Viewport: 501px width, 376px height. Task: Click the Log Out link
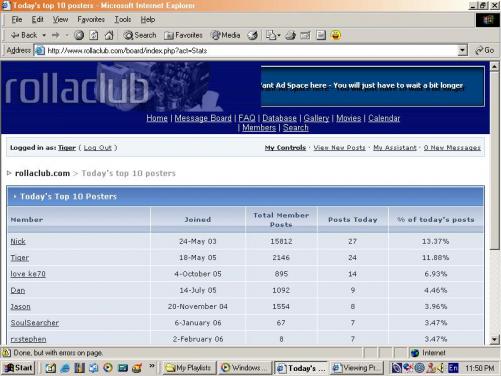pos(97,148)
